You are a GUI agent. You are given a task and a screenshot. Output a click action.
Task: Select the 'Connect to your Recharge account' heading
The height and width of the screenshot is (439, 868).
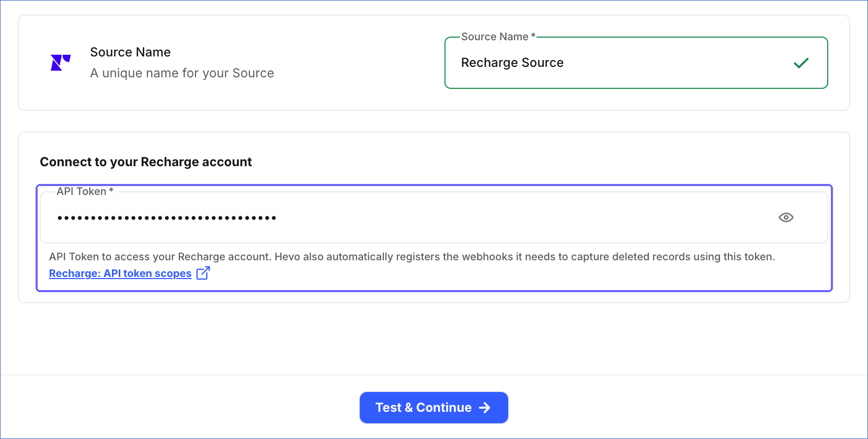(146, 162)
